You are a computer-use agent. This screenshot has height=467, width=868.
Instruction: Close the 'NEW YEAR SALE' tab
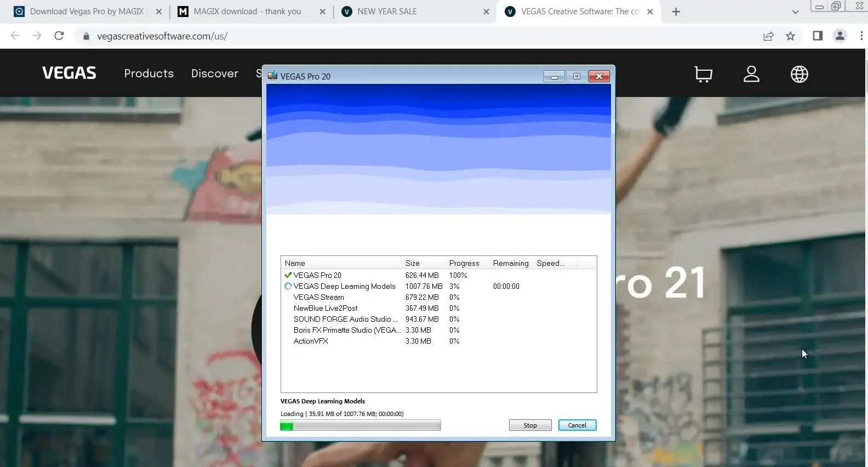click(x=486, y=12)
